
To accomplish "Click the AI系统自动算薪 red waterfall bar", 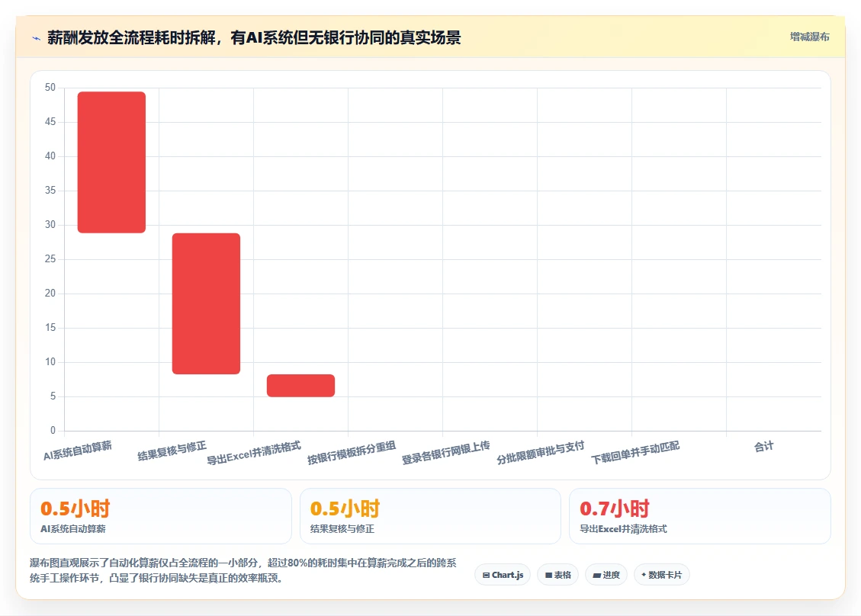I will click(111, 162).
